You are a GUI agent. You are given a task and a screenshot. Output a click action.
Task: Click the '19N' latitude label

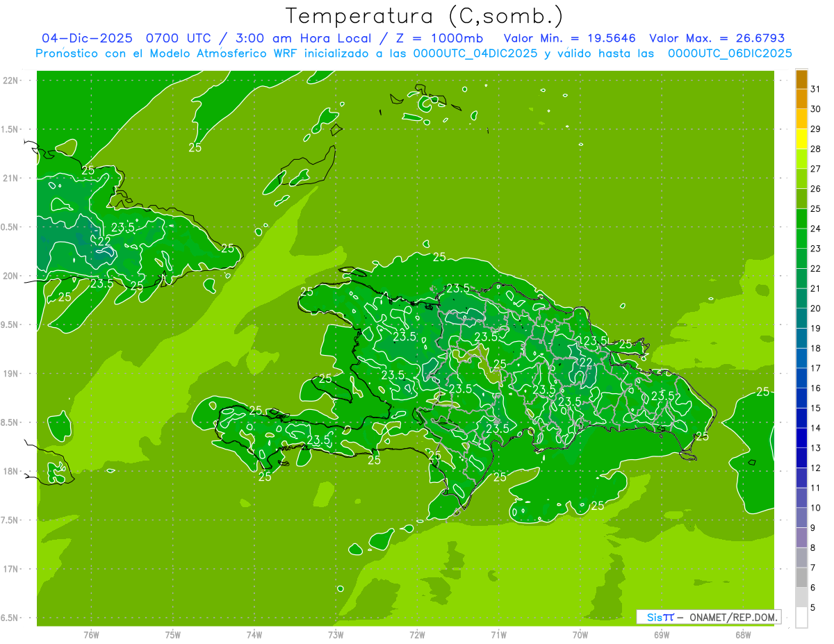click(12, 374)
